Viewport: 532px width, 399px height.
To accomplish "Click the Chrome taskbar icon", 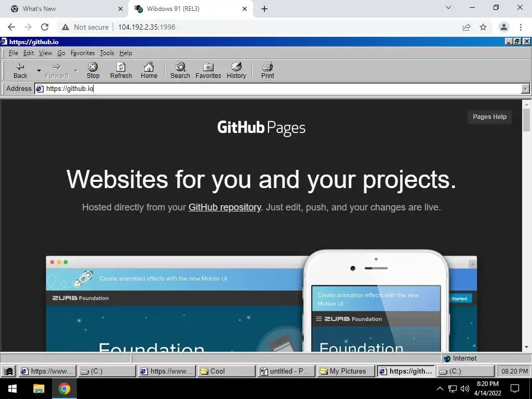I will click(64, 389).
